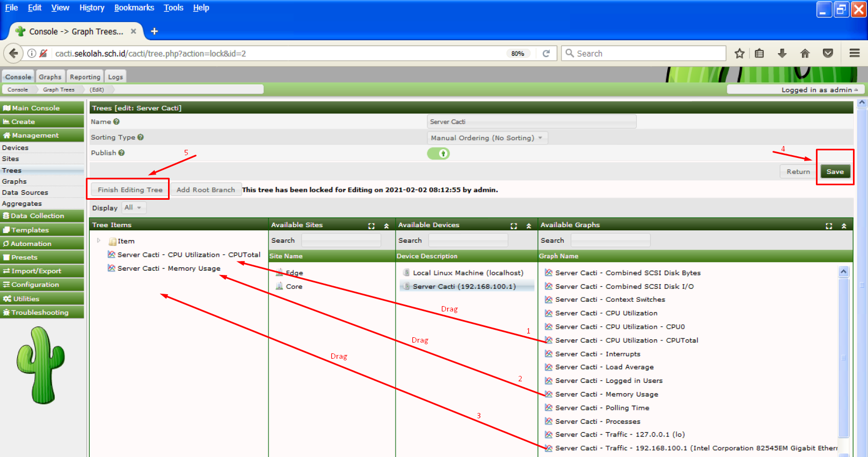
Task: Click the Save button
Action: coord(835,172)
